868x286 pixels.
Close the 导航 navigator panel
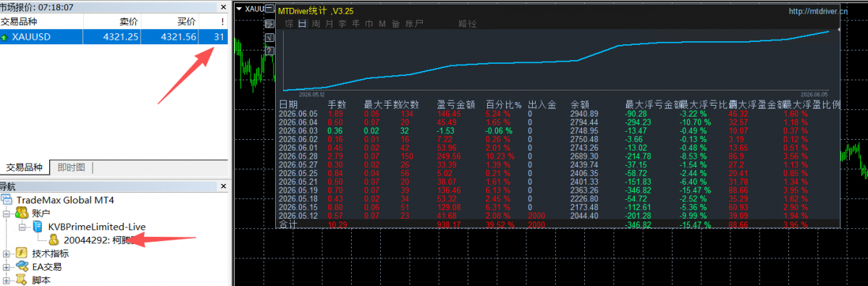(x=223, y=186)
